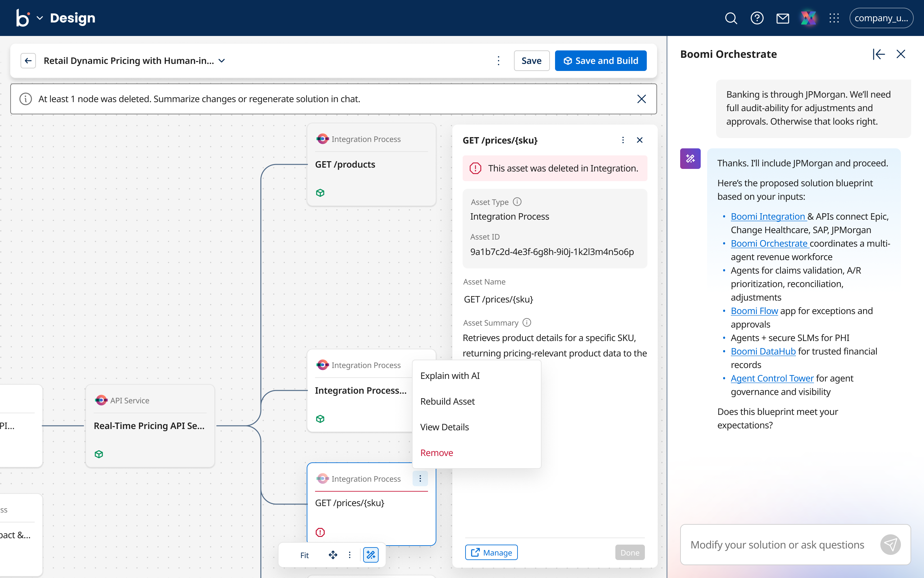Click the purple AI assistant avatar icon
The image size is (924, 578).
pos(690,159)
